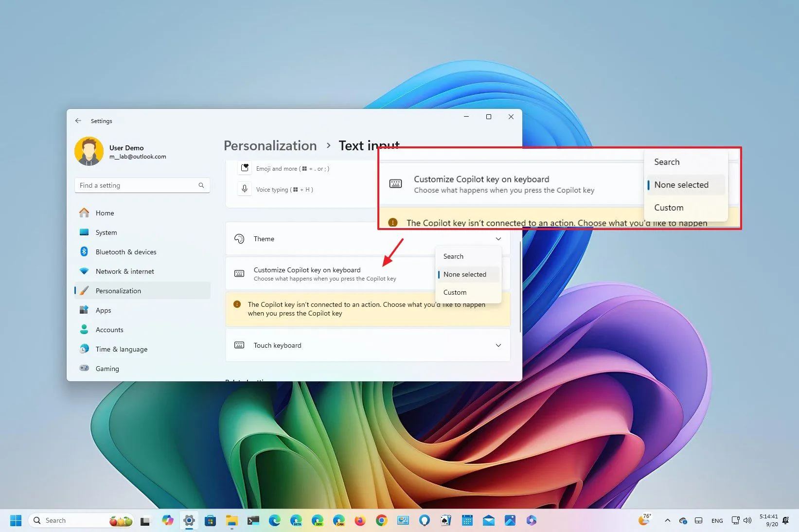Launch Microsoft Edge from the taskbar
Viewport: 799px width, 532px height.
275,520
